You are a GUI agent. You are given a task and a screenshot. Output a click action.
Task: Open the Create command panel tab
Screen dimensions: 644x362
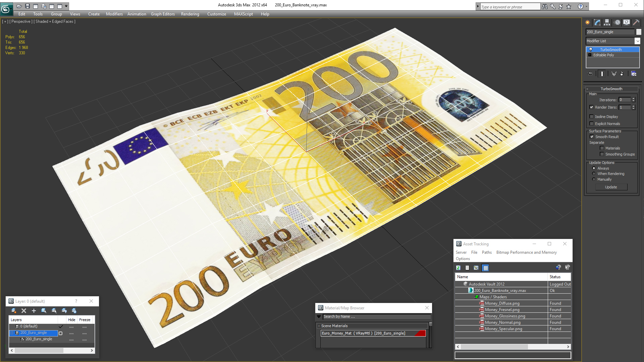[x=588, y=22]
